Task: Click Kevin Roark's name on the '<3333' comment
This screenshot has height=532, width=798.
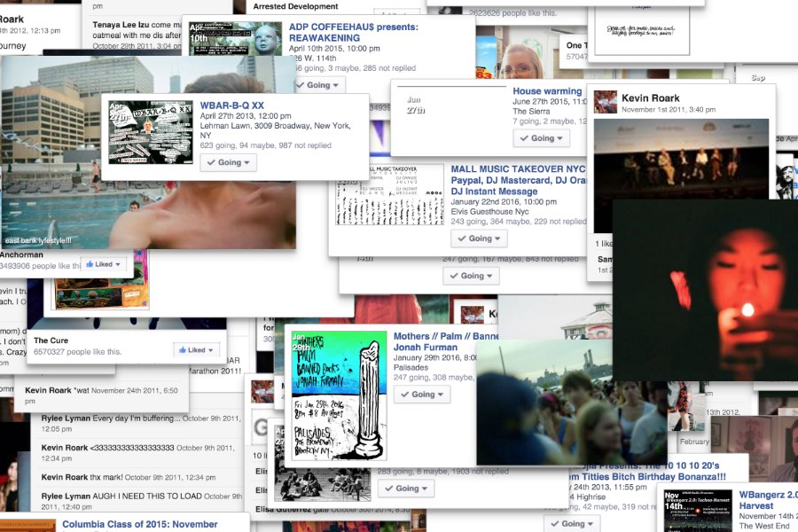Action: click(x=65, y=448)
